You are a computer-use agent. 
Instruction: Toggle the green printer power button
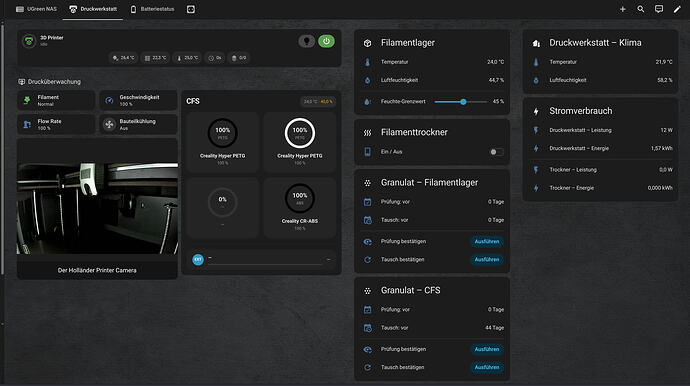click(x=326, y=41)
